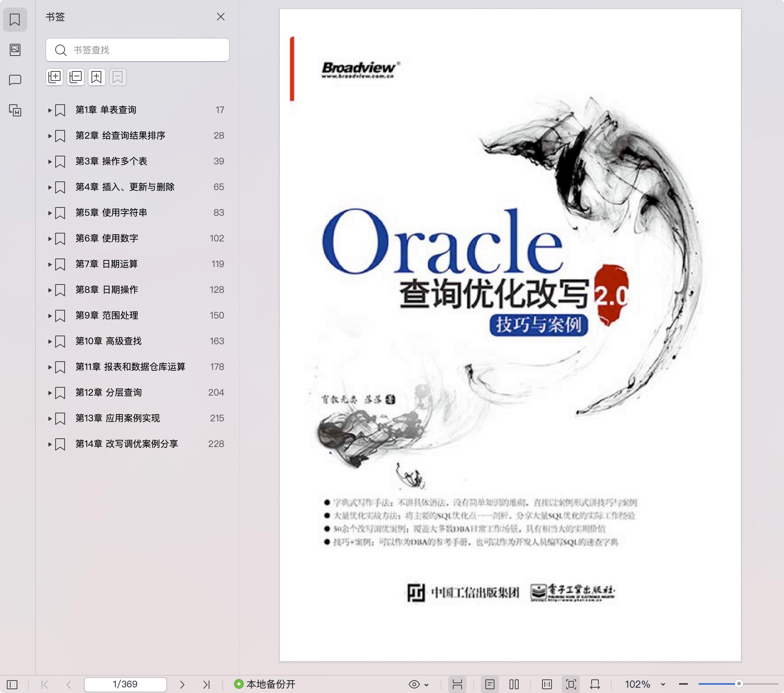Toggle continuous scrolling mode
The width and height of the screenshot is (784, 693).
pyautogui.click(x=457, y=684)
